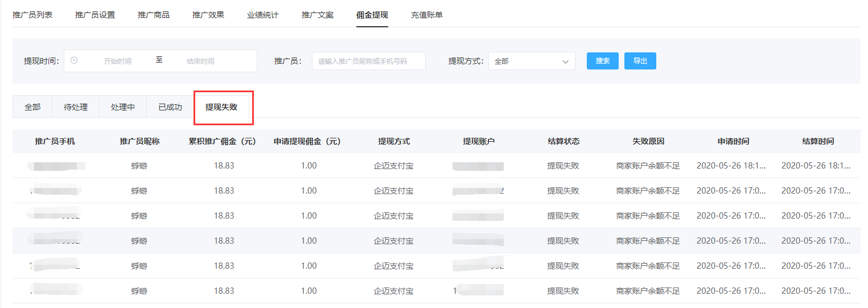Switch to 推广员设置 tab
Viewport: 868px width, 308px height.
tap(95, 15)
